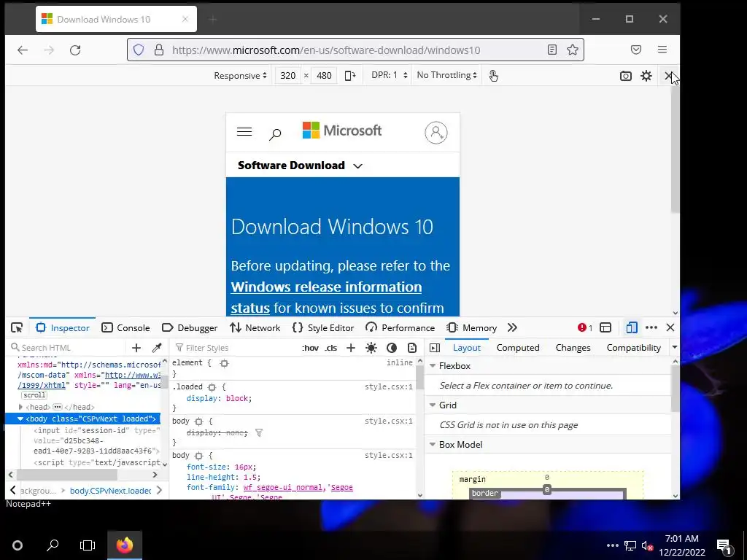Screen dimensions: 747x560
Task: Click the page search magnifier icon
Action: pos(275,134)
